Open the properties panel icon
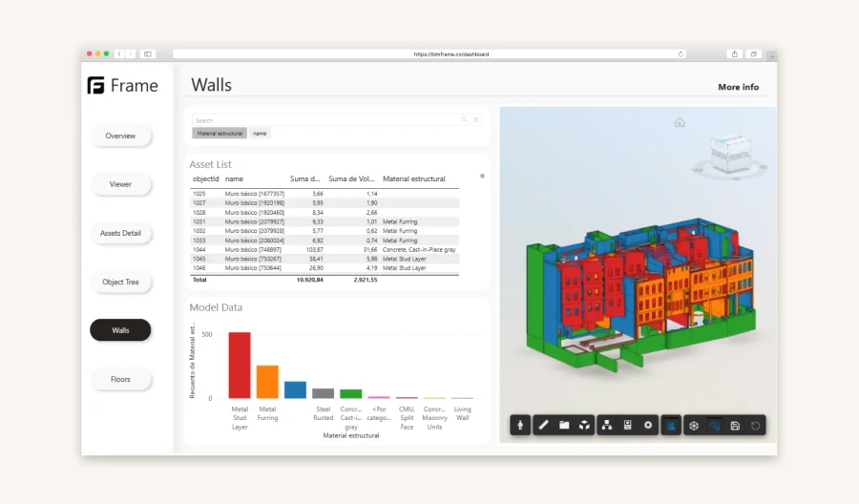 coord(628,425)
